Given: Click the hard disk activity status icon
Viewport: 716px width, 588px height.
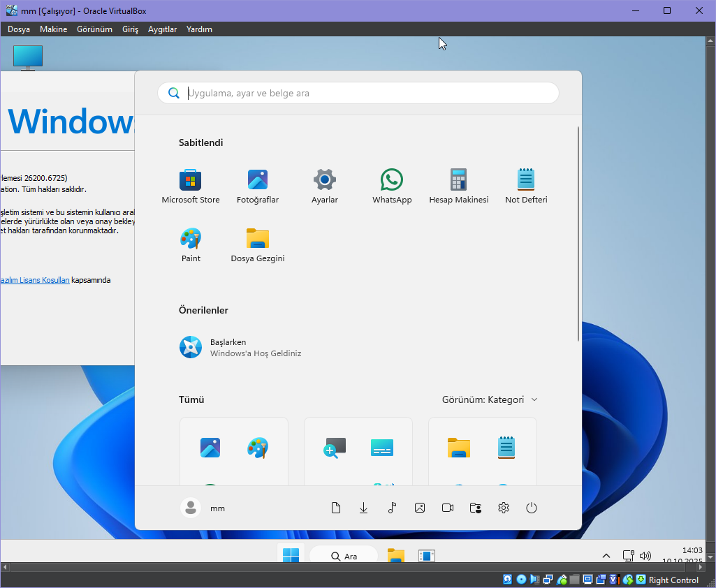Looking at the screenshot, I should click(x=507, y=580).
